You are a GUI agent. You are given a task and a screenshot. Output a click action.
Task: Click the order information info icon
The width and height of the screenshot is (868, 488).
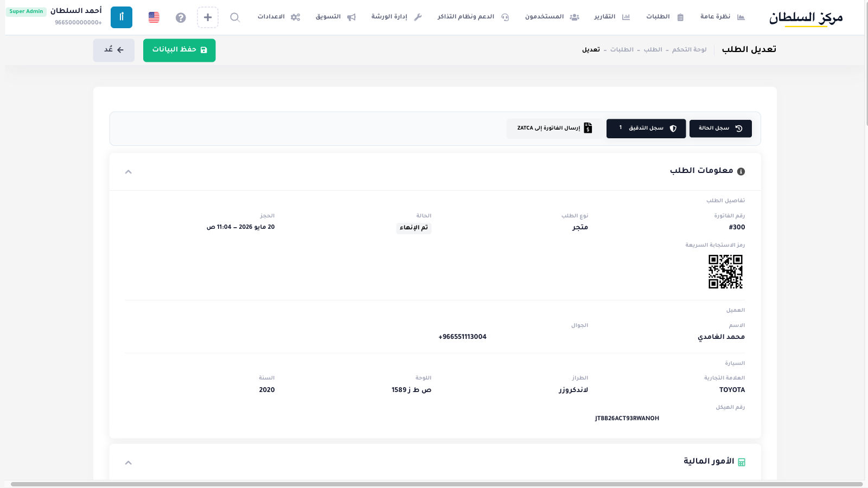point(741,171)
